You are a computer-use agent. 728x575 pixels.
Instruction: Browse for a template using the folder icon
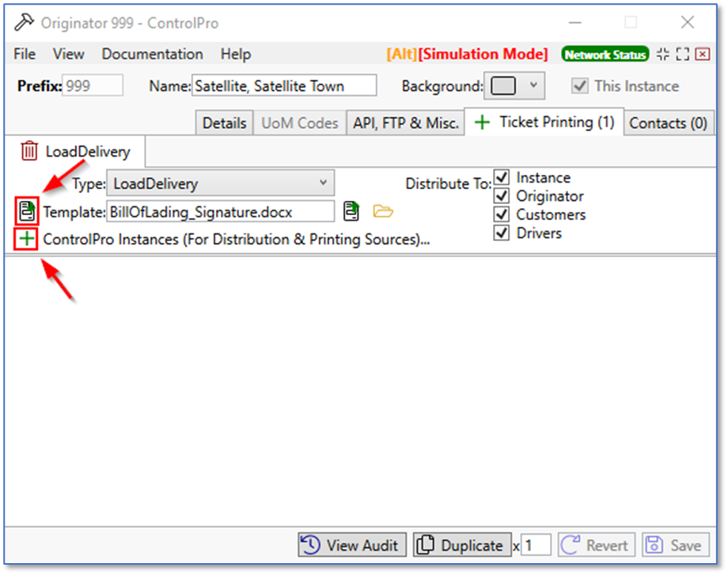click(382, 210)
